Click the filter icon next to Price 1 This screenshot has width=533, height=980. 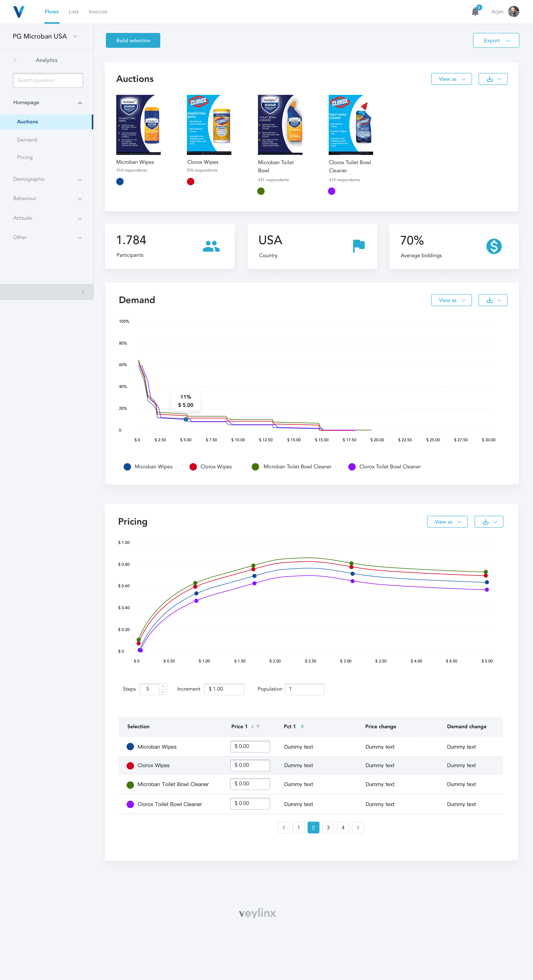click(258, 727)
